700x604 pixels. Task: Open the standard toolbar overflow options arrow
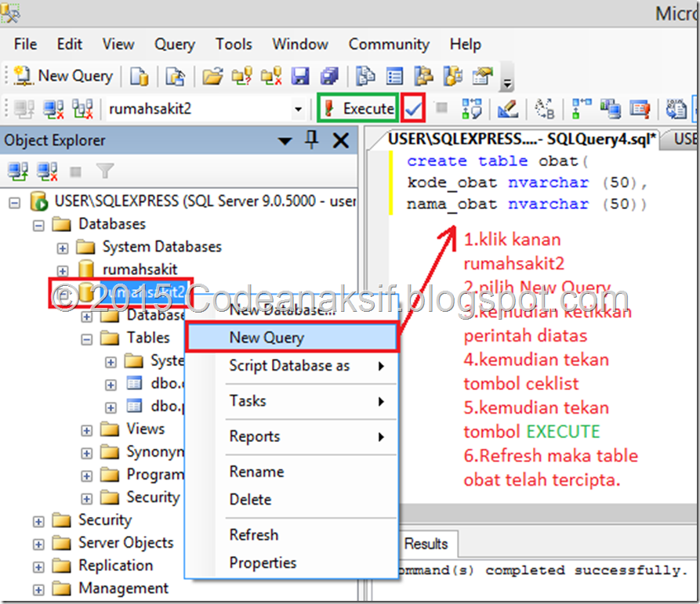(507, 83)
